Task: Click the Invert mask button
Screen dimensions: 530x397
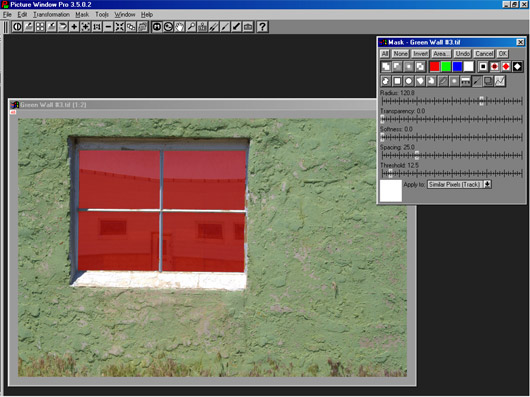Action: click(x=420, y=54)
